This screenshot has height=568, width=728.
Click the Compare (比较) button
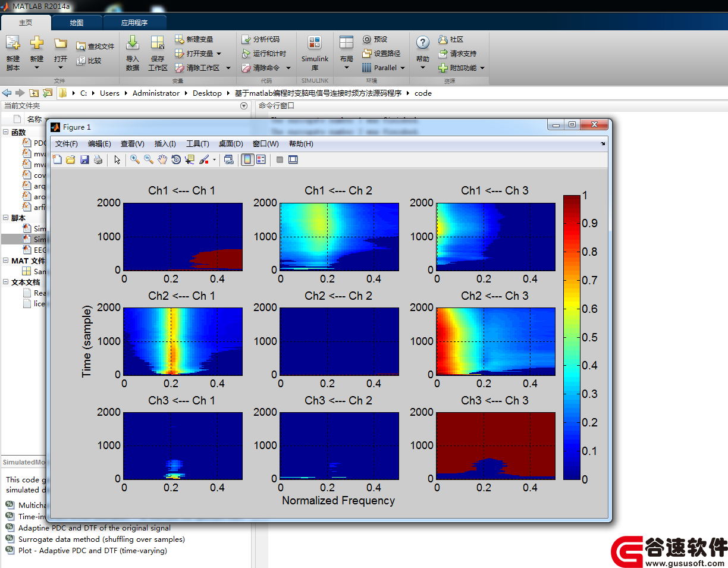pos(89,60)
